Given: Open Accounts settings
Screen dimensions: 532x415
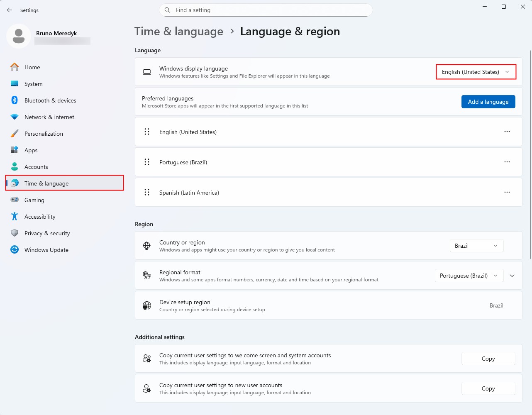Looking at the screenshot, I should [65, 167].
